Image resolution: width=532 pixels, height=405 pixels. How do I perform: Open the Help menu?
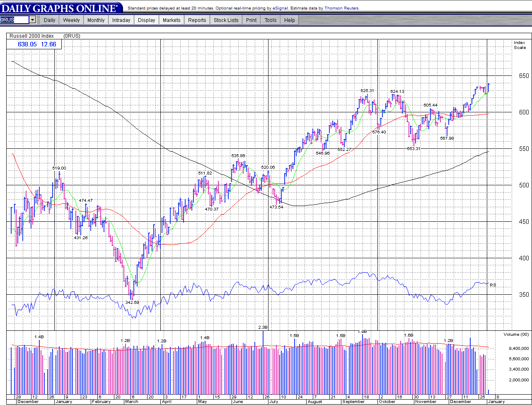(289, 20)
